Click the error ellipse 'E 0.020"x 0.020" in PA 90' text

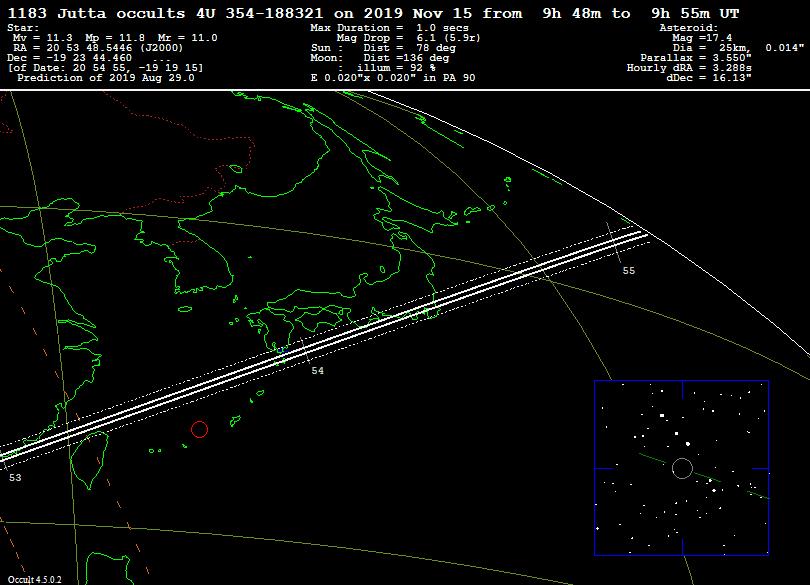[393, 78]
